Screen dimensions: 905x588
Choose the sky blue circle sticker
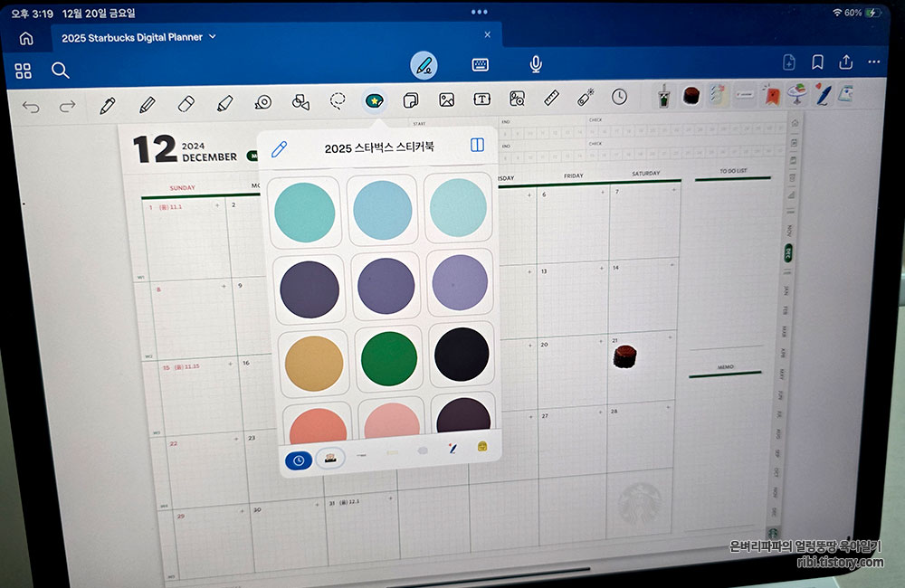[x=382, y=210]
